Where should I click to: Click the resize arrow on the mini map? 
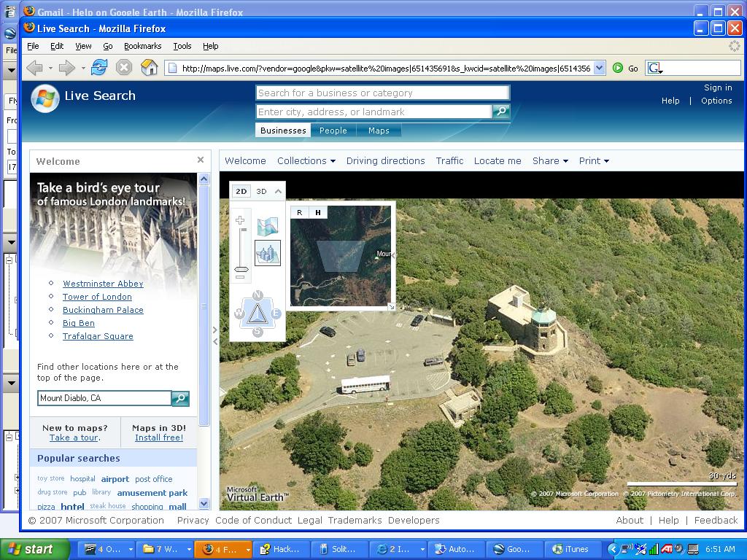(391, 307)
